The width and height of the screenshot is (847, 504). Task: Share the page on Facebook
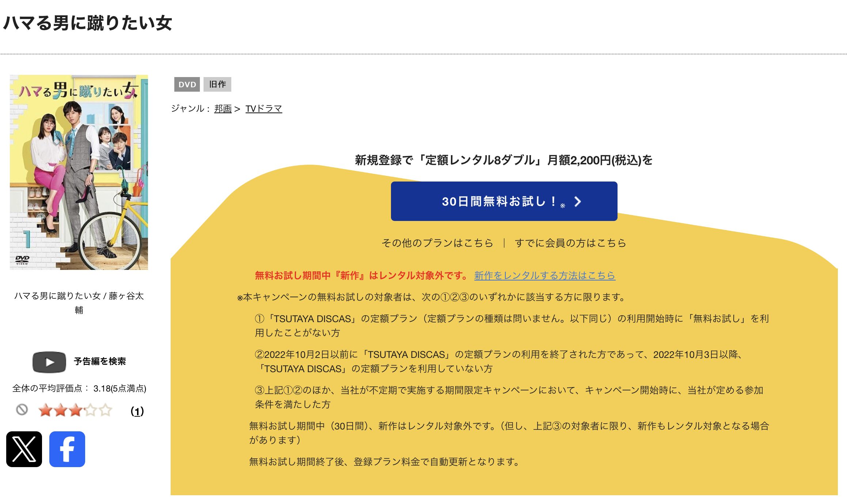click(x=67, y=449)
